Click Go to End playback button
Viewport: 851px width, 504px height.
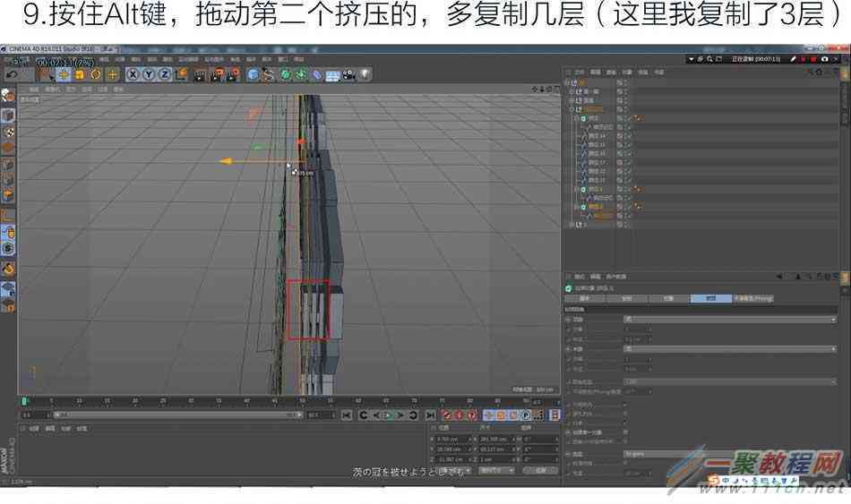pyautogui.click(x=430, y=415)
